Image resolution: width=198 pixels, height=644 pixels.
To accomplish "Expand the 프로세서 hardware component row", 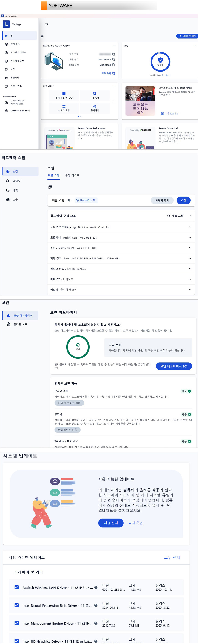I will [190, 238].
